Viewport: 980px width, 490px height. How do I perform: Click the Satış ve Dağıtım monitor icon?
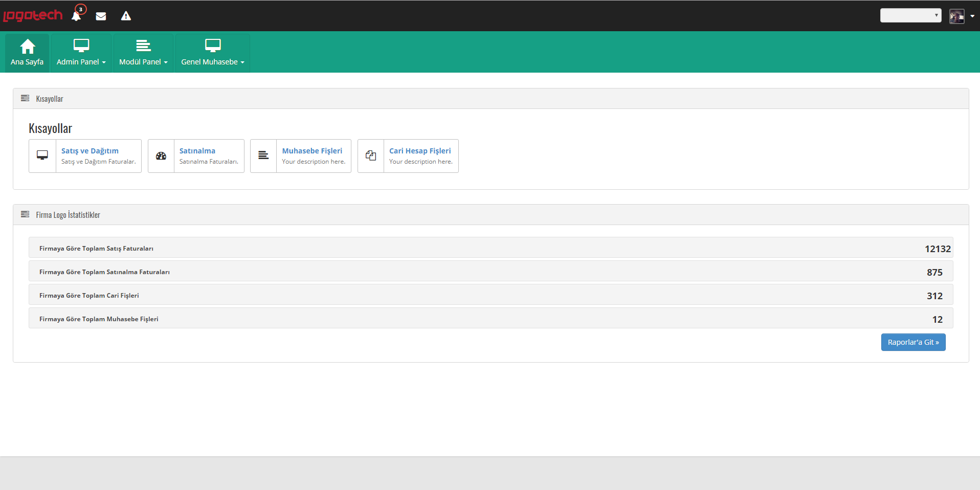coord(42,155)
